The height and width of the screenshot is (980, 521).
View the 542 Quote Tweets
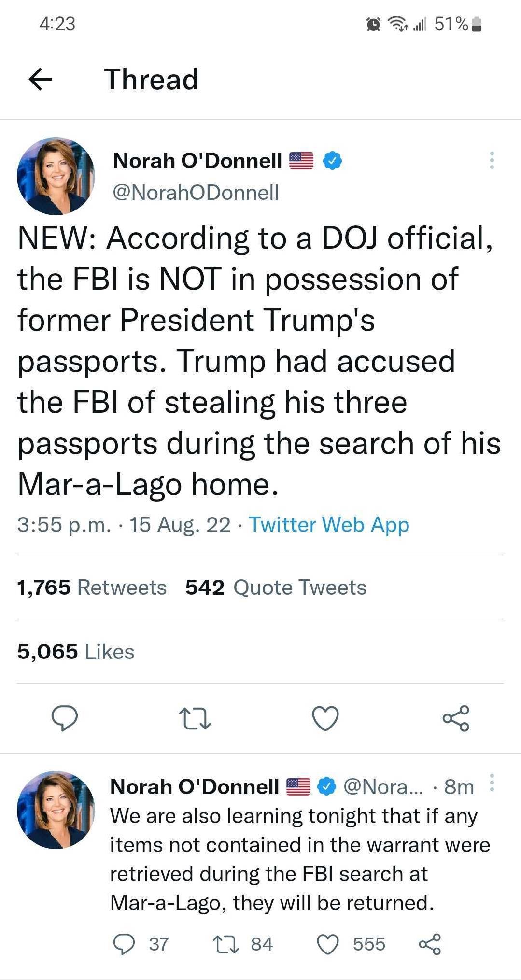tap(274, 587)
